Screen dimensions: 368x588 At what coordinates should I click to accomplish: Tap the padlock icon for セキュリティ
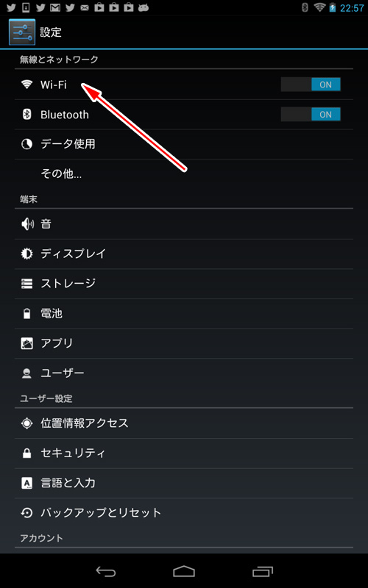pos(26,453)
